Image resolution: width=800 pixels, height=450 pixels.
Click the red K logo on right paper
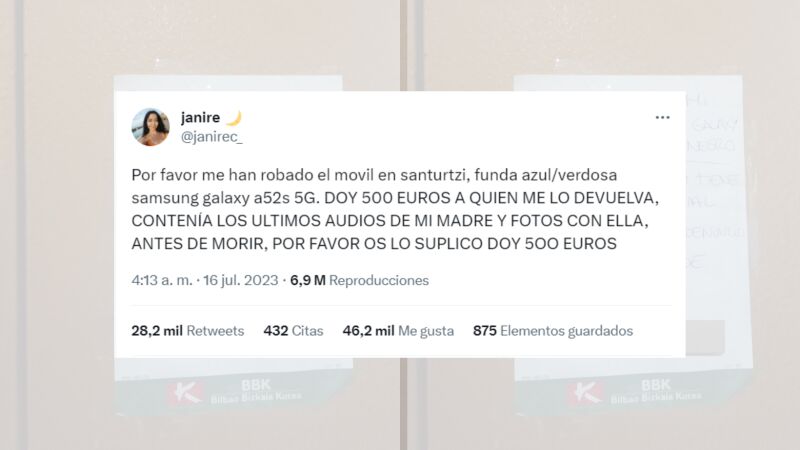(586, 393)
